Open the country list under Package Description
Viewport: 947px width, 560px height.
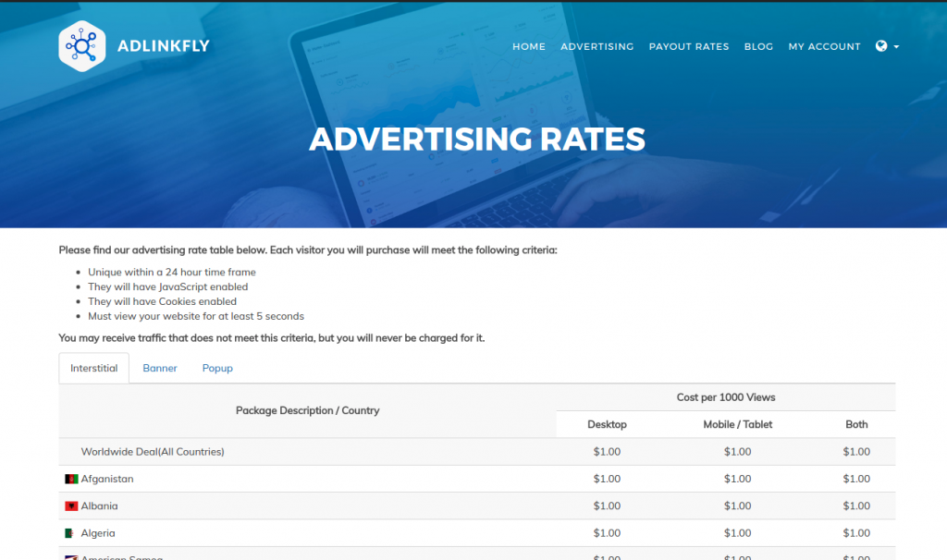[307, 410]
